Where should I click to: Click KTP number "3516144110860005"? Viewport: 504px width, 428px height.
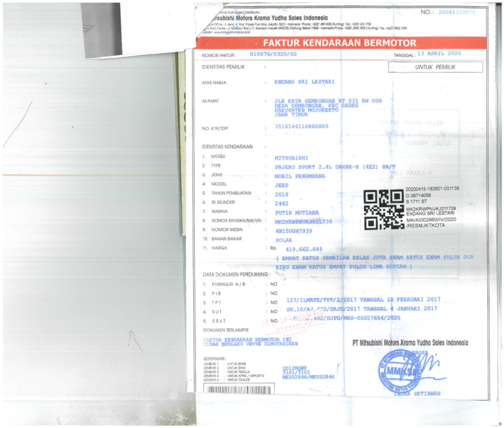coord(302,126)
